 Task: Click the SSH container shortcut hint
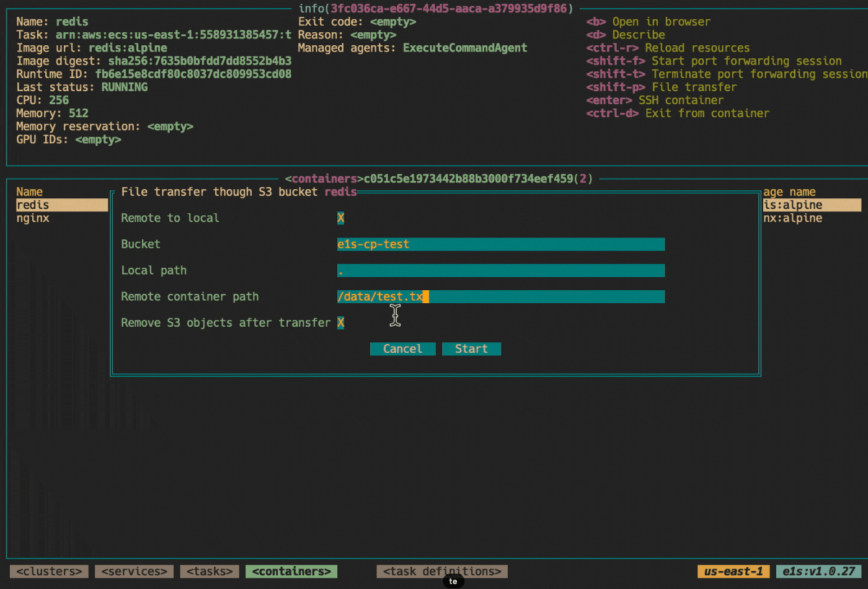[655, 100]
